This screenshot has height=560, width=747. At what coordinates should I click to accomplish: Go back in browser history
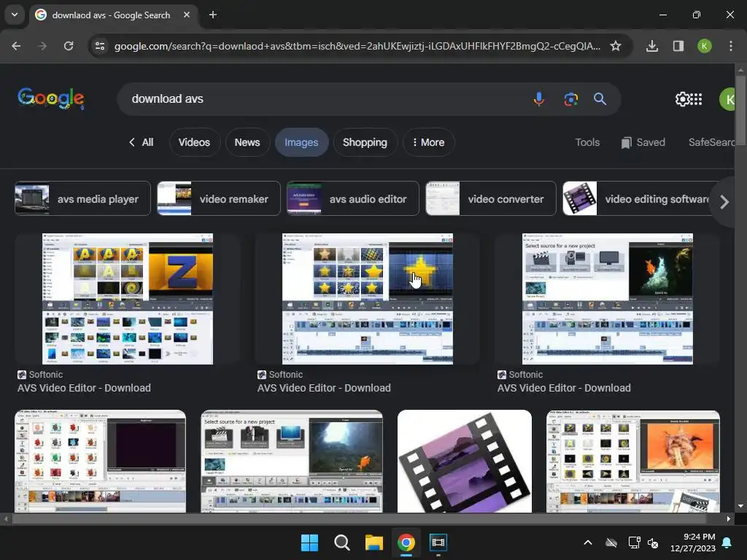[16, 46]
